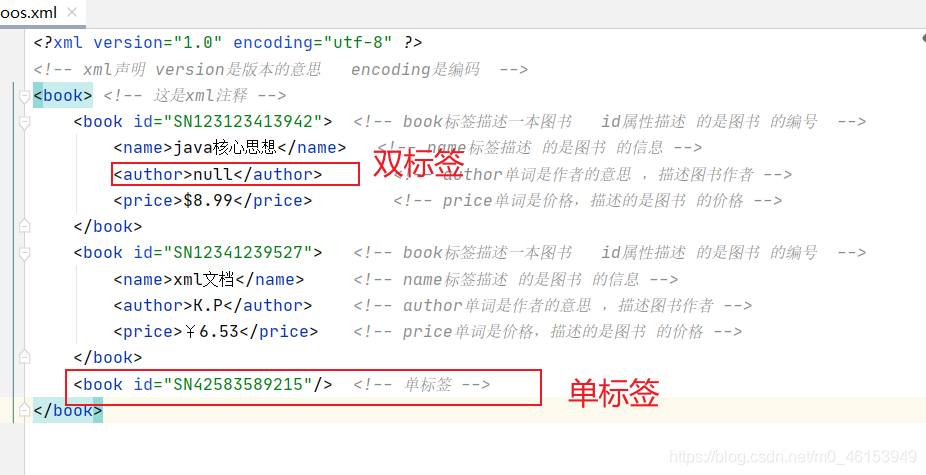Viewport: 926px width, 475px height.
Task: Click the comment after the $8.99 price tag
Action: click(x=588, y=200)
